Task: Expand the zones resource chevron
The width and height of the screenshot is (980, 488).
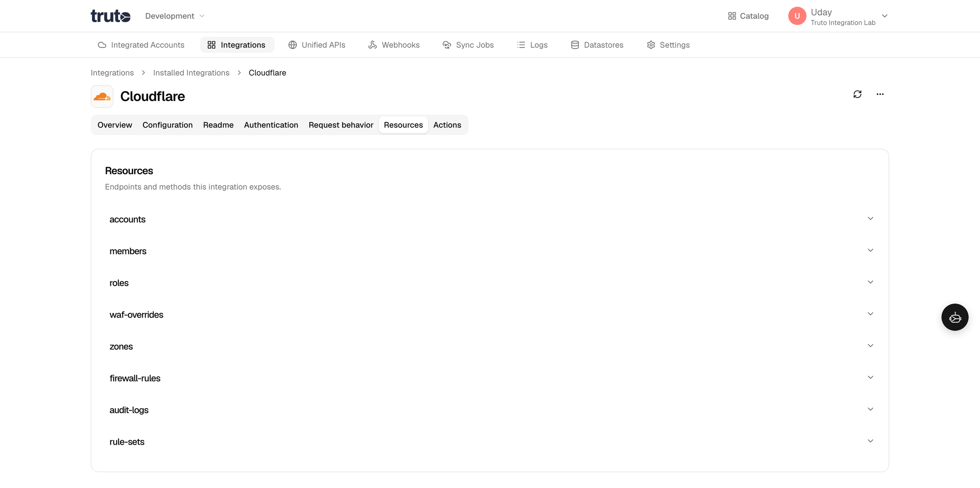Action: pos(870,346)
